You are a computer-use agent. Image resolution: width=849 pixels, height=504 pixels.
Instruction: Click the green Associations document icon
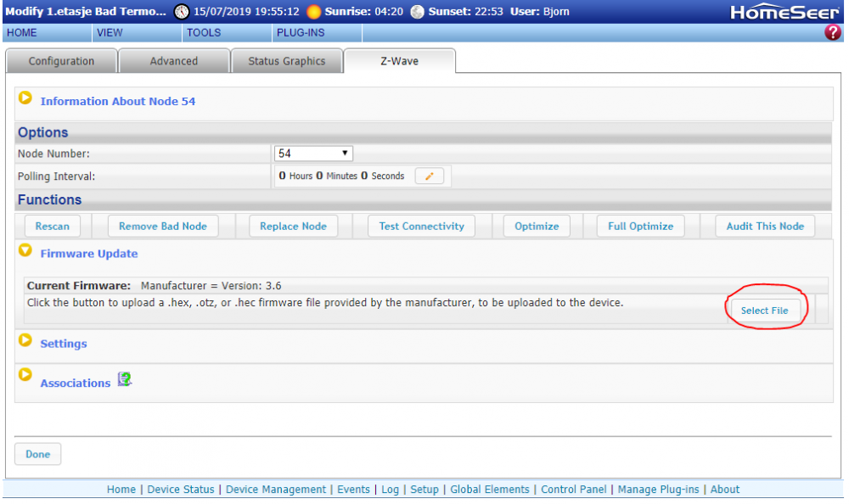[125, 380]
